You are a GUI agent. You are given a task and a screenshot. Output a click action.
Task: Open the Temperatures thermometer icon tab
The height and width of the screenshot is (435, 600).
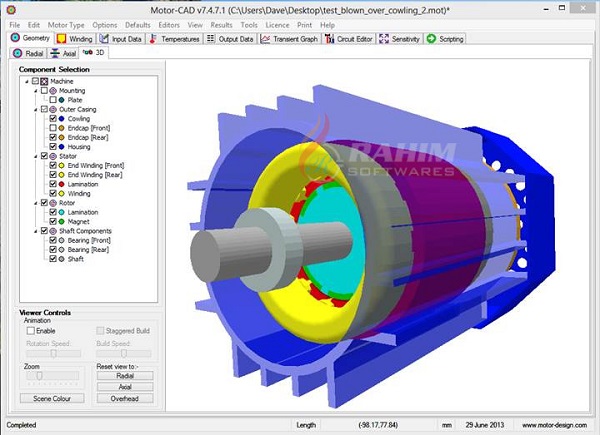coord(153,39)
